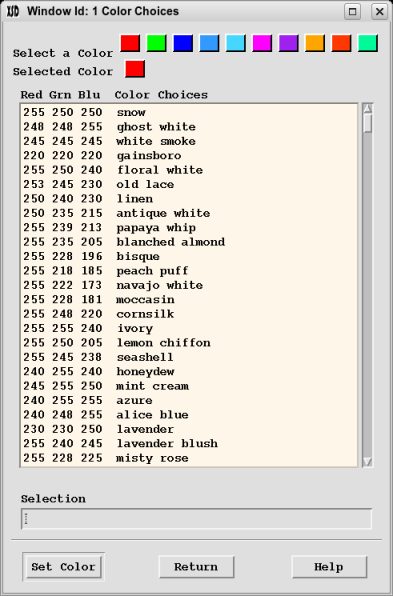
Task: Select the 'white smoke' list entry
Action: coord(189,141)
